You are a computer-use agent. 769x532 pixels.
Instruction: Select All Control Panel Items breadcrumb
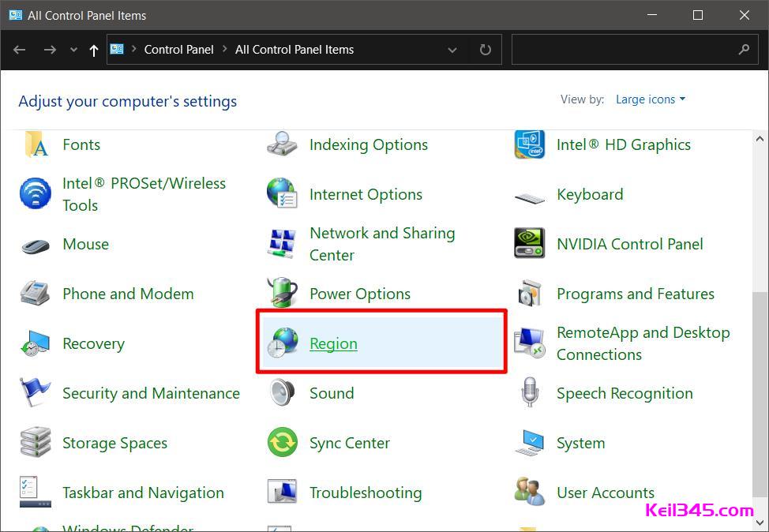pyautogui.click(x=294, y=50)
